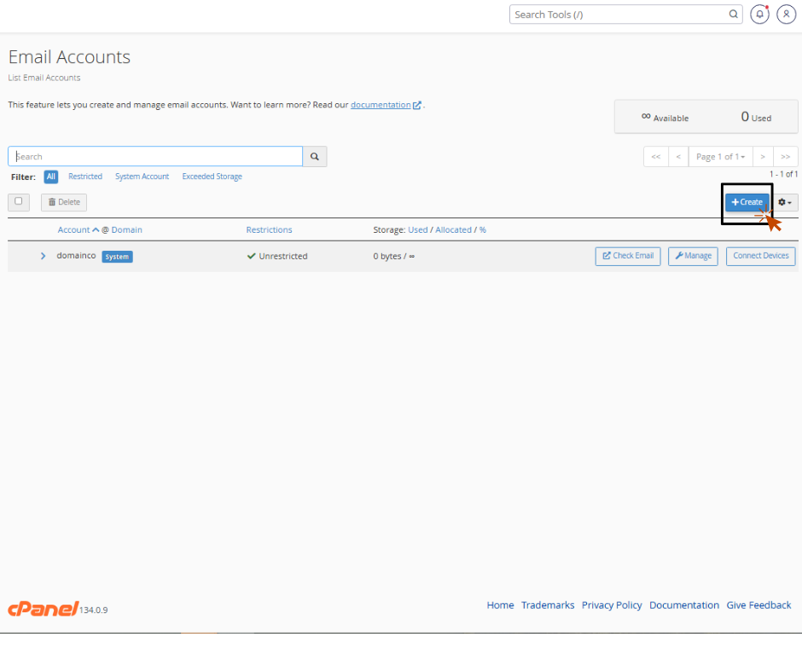
Task: Select the All filter
Action: (51, 177)
